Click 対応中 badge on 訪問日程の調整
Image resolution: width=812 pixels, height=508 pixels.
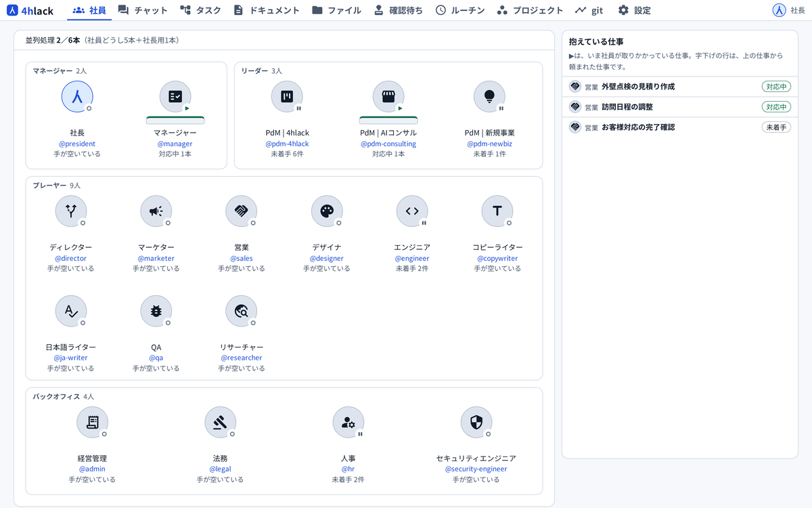776,107
